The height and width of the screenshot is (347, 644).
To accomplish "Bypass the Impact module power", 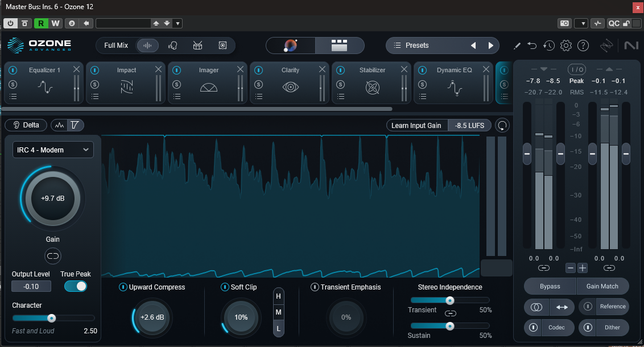I will [94, 70].
